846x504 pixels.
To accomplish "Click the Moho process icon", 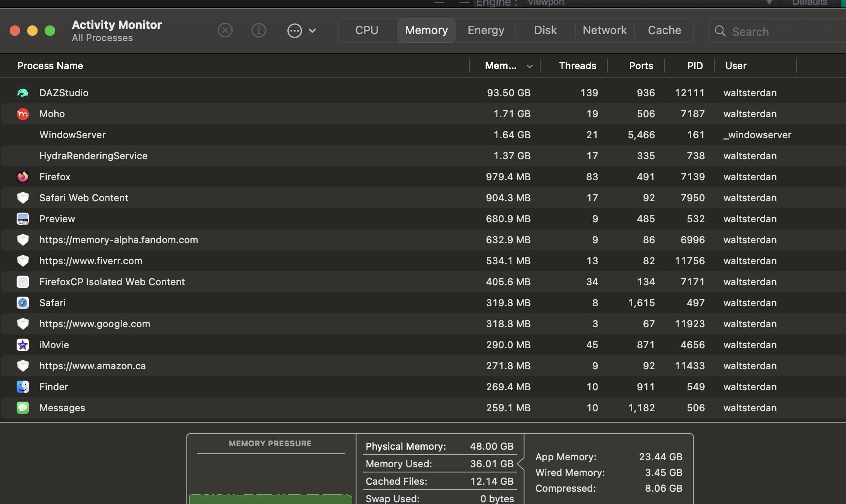I will point(23,114).
